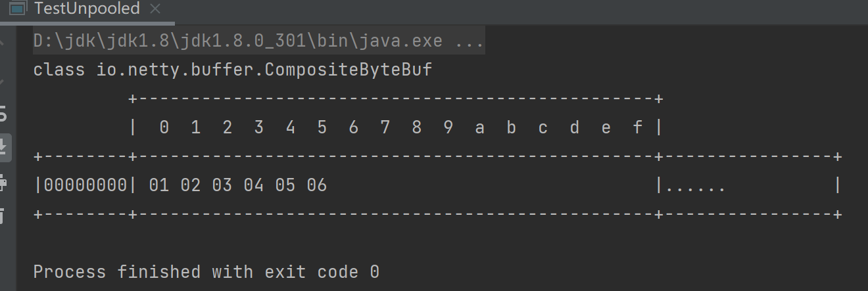
Task: Click the Process finished exit code line
Action: 206,272
